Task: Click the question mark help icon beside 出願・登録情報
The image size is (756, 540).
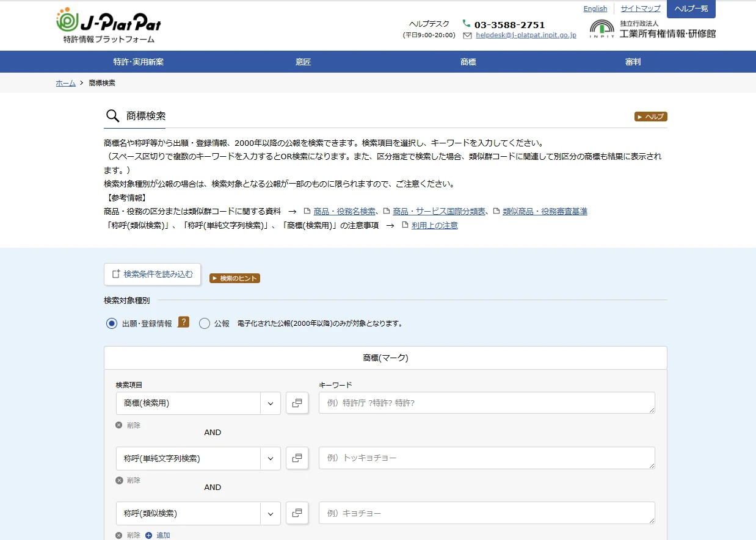Action: pyautogui.click(x=183, y=322)
